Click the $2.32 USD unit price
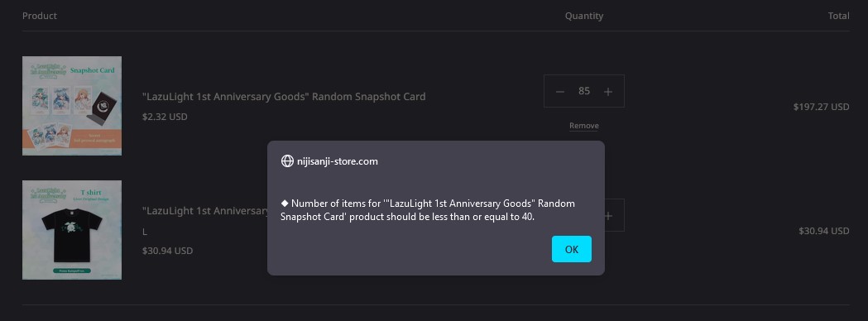This screenshot has height=321, width=868. (165, 117)
